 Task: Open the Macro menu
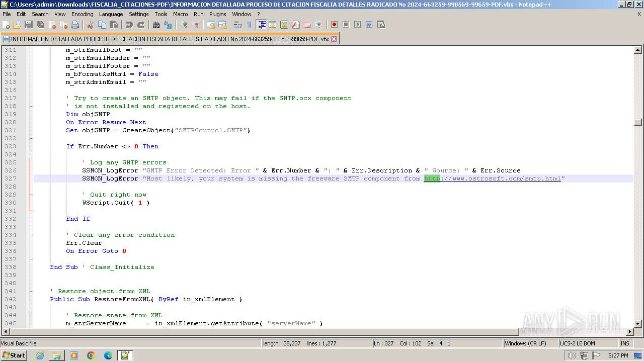pos(180,14)
